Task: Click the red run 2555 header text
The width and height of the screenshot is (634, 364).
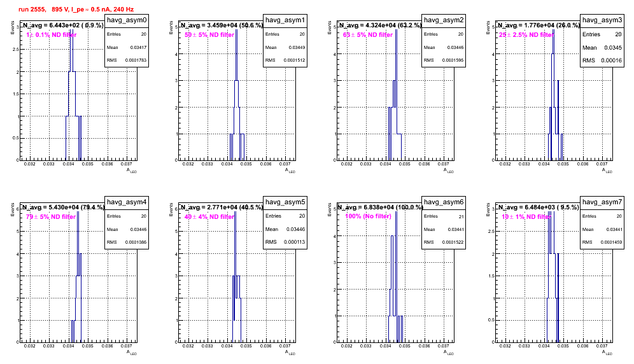Action: (x=76, y=10)
